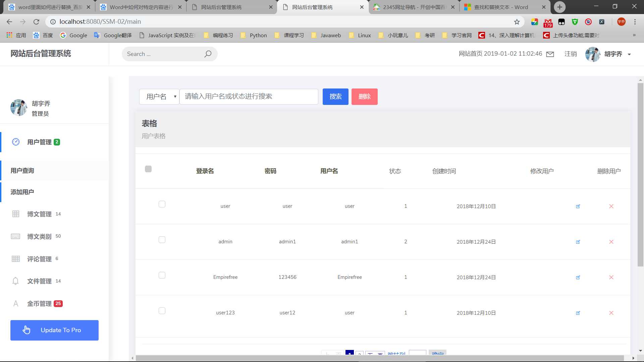Open the 金币管理 sidebar menu
This screenshot has height=362, width=644.
coord(39,304)
